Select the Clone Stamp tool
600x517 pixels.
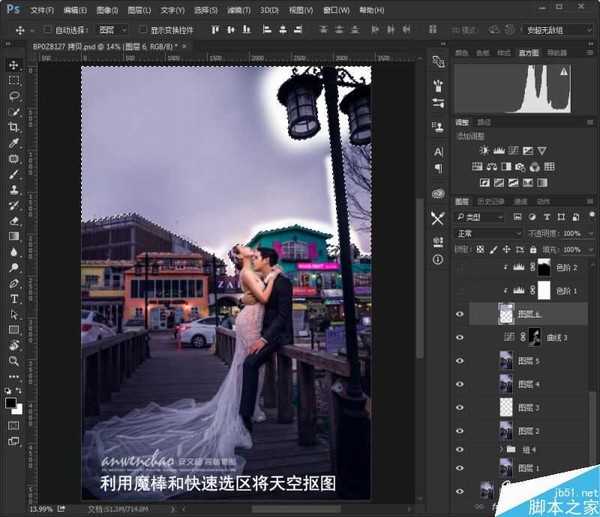[x=14, y=189]
